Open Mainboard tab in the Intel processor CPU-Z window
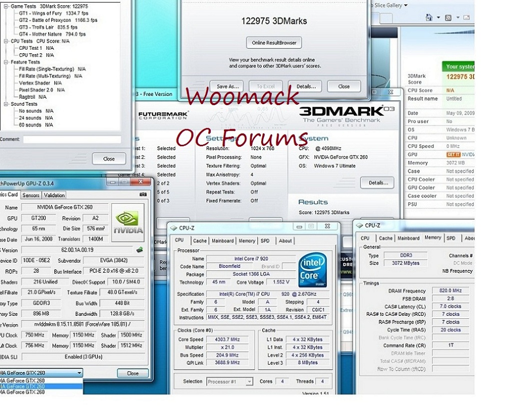This screenshot has width=524, height=420. click(x=223, y=240)
